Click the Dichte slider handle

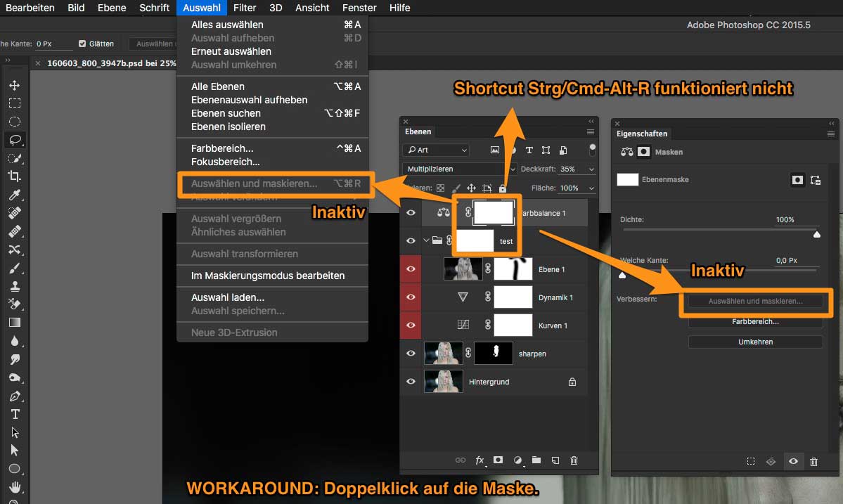[x=816, y=235]
